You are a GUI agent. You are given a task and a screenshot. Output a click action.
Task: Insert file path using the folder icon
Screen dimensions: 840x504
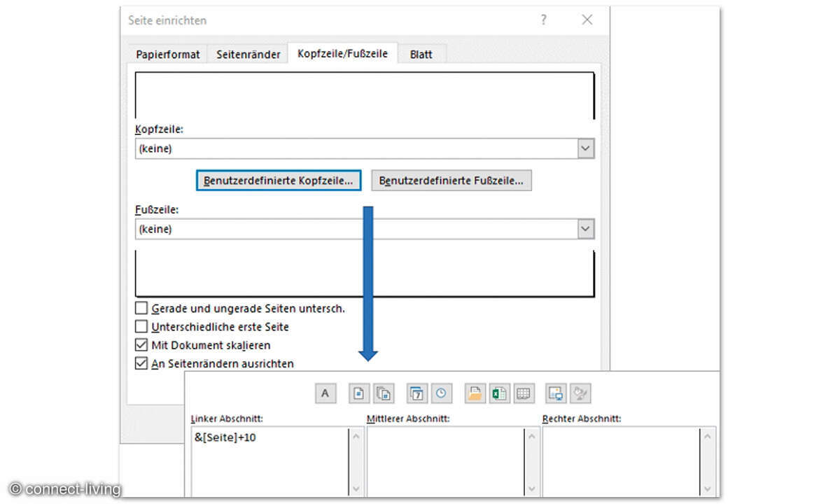(475, 393)
